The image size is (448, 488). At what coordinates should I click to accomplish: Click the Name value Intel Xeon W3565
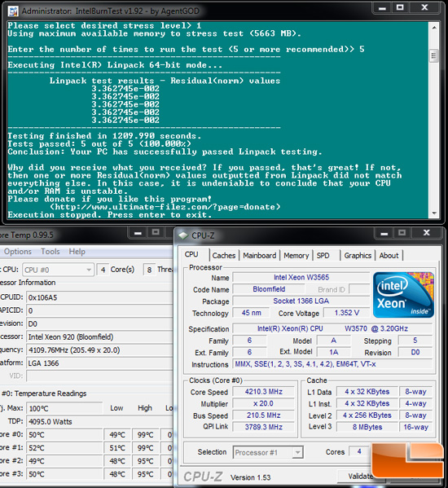(301, 277)
